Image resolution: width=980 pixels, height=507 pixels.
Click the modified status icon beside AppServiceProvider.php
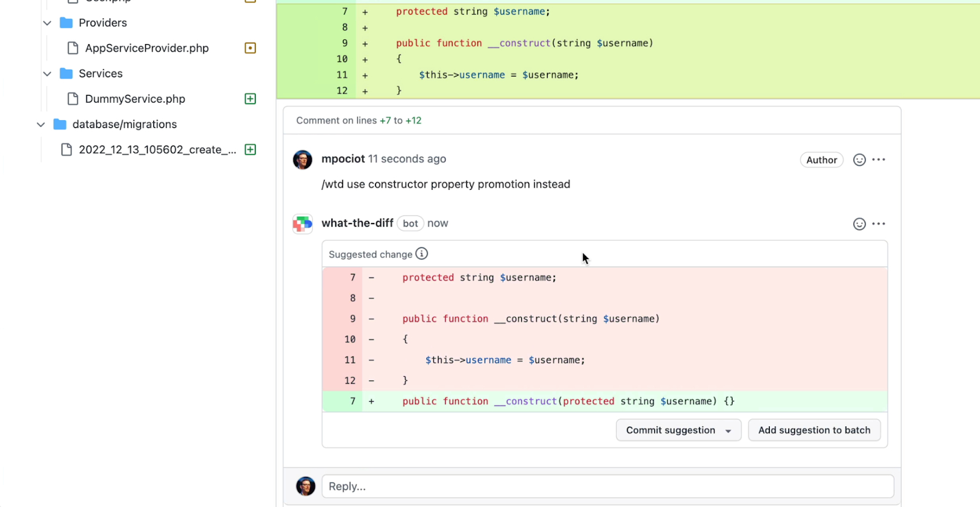pyautogui.click(x=250, y=48)
